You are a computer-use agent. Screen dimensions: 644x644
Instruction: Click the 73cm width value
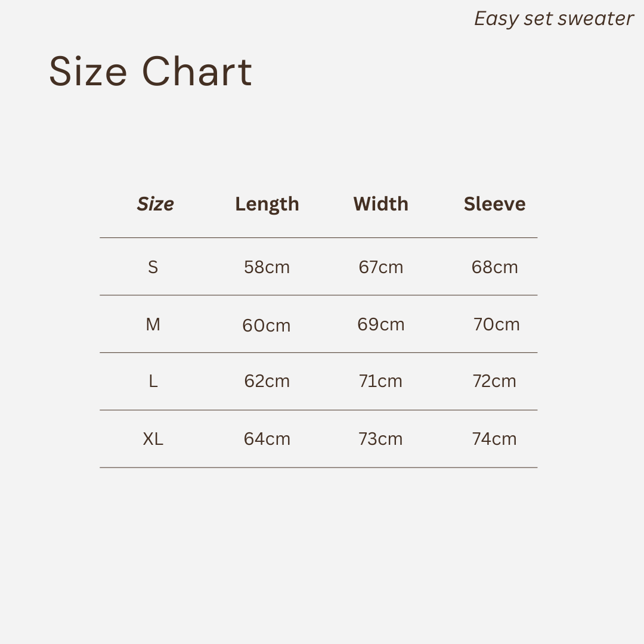[x=380, y=439]
